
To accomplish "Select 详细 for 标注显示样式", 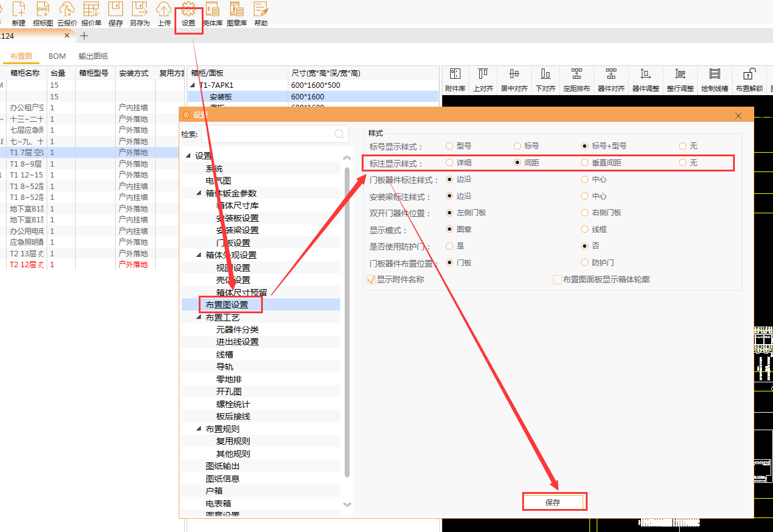I will pyautogui.click(x=450, y=163).
